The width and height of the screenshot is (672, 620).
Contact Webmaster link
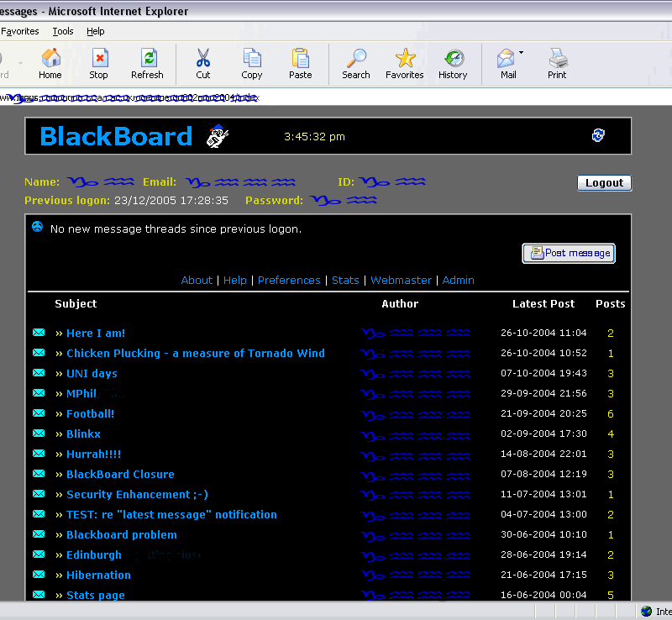(x=402, y=281)
